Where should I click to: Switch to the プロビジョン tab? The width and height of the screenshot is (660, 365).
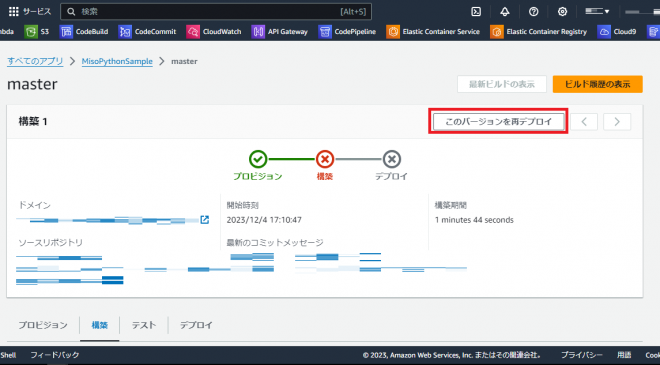point(43,325)
